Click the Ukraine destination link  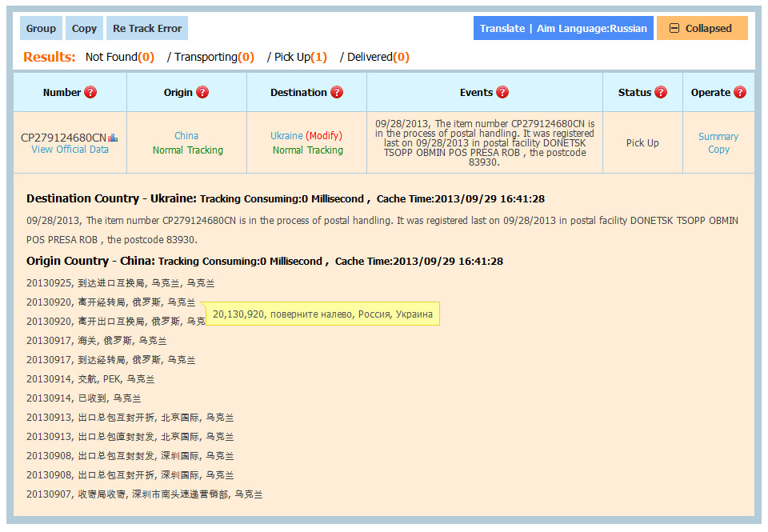(286, 136)
